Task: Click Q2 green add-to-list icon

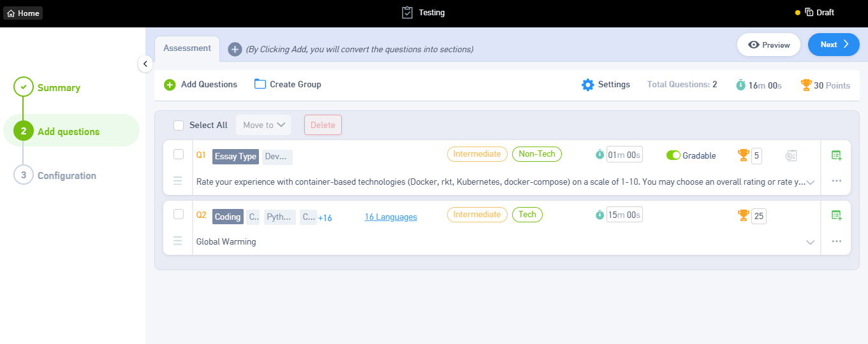Action: coord(837,215)
